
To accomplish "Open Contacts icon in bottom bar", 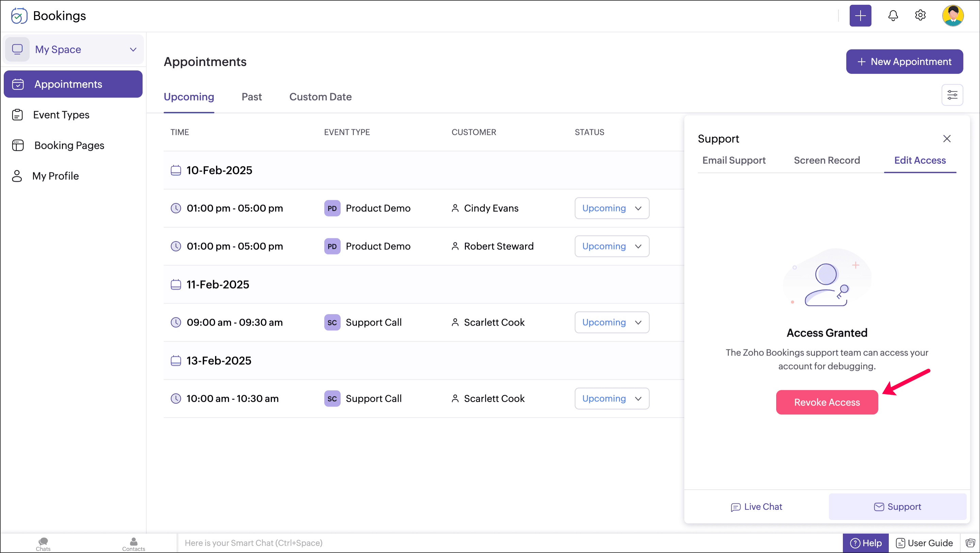I will tap(133, 543).
